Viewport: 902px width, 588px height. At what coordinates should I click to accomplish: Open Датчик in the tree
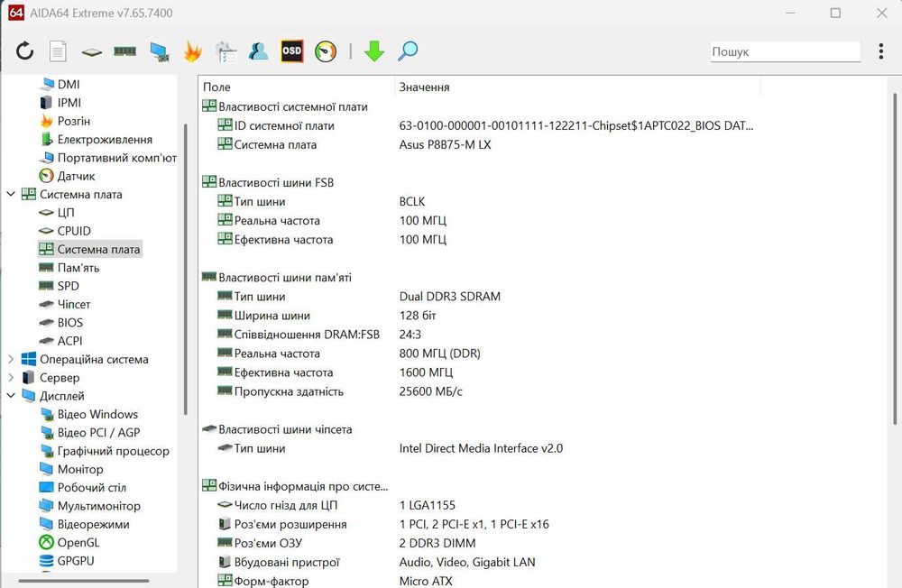pos(67,176)
